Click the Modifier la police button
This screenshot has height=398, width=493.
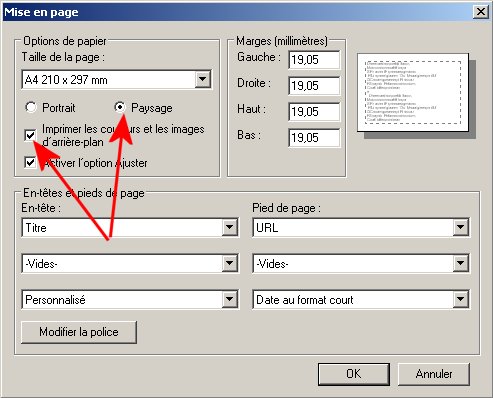[79, 332]
